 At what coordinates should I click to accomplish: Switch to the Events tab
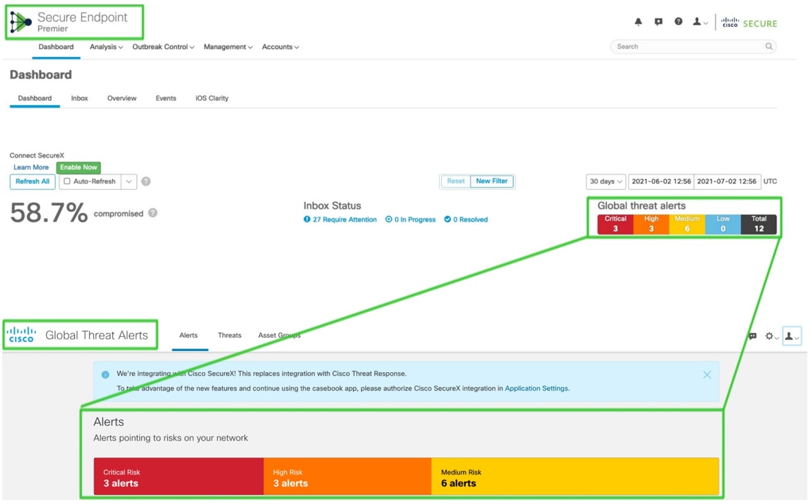pos(166,98)
